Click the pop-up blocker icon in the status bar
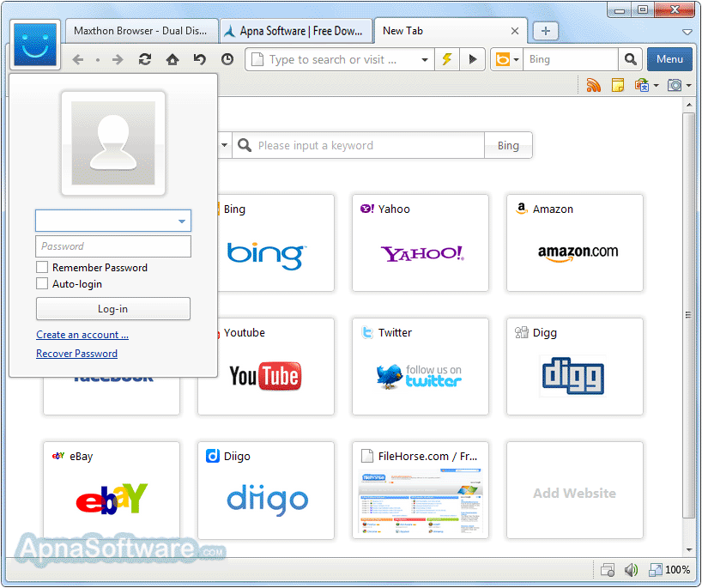The height and width of the screenshot is (588, 702). click(x=608, y=570)
